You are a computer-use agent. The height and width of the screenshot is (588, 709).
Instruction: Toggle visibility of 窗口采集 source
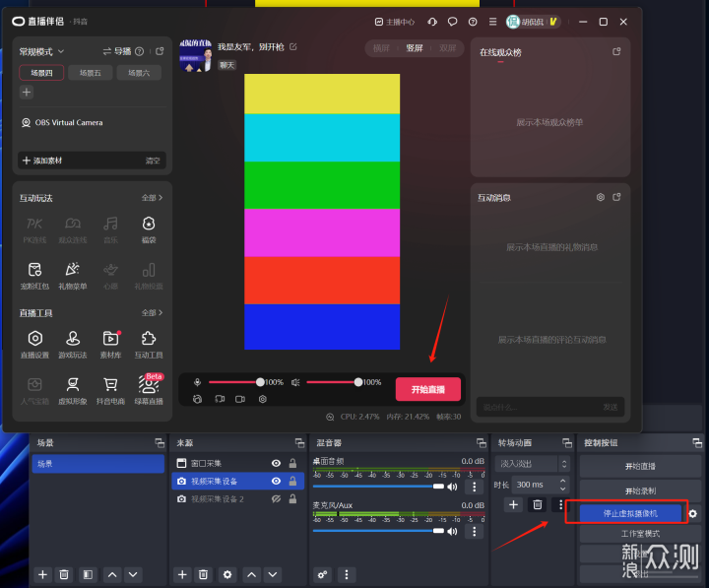point(276,463)
